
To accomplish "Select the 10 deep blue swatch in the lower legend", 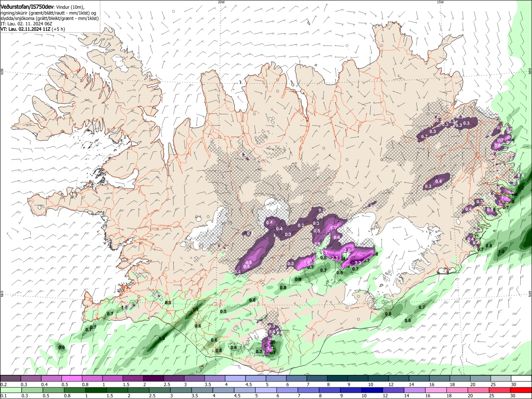I will tap(372, 390).
